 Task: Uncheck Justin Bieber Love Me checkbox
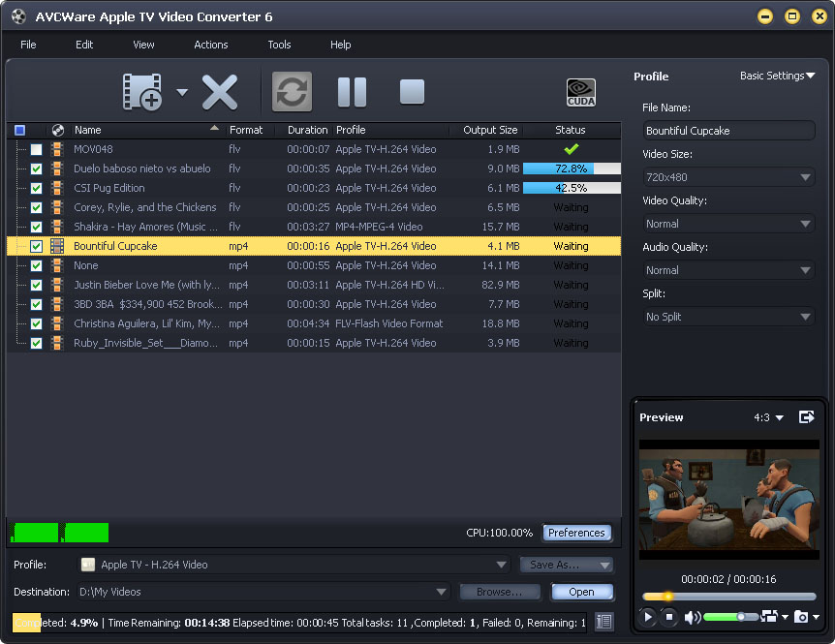coord(36,286)
